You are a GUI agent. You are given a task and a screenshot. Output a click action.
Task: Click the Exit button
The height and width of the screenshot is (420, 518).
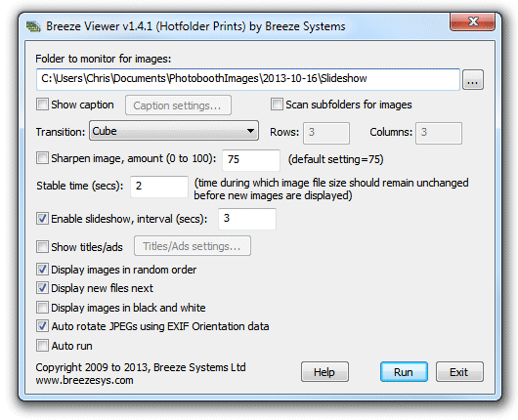459,372
